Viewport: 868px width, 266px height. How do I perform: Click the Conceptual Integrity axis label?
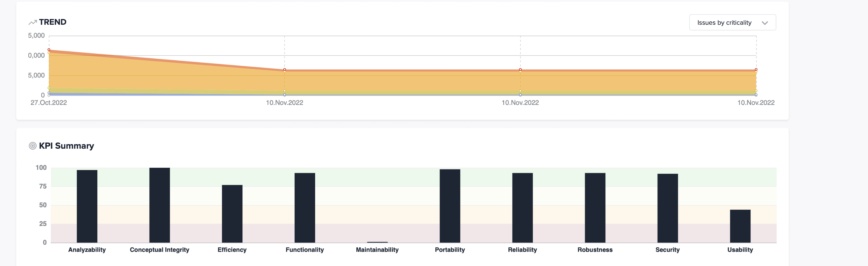(x=159, y=250)
